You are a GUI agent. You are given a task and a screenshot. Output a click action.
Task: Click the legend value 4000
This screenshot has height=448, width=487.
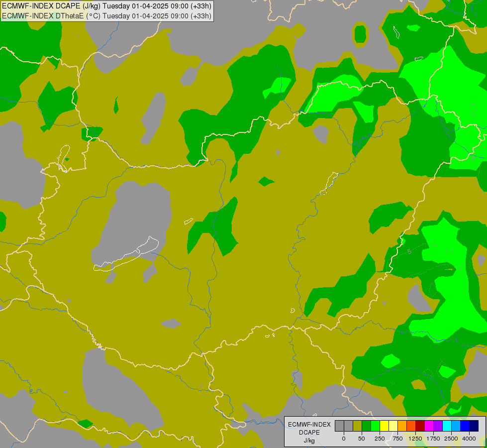point(469,439)
